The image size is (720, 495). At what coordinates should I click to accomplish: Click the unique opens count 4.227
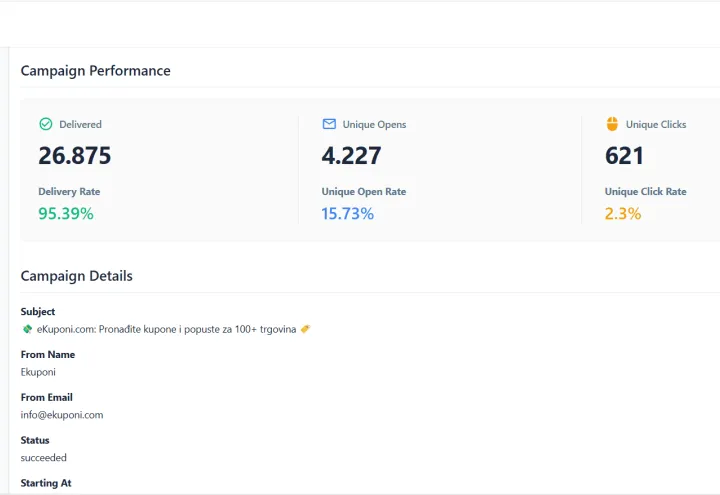351,155
